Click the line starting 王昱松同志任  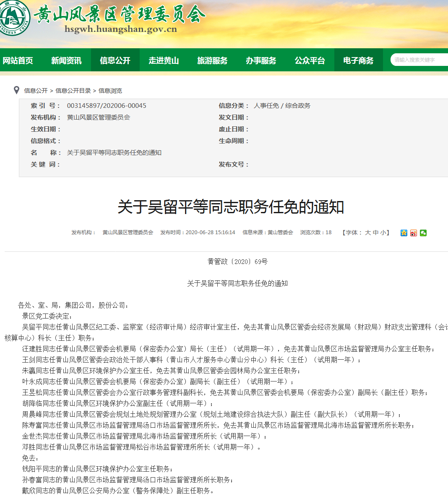(225, 392)
